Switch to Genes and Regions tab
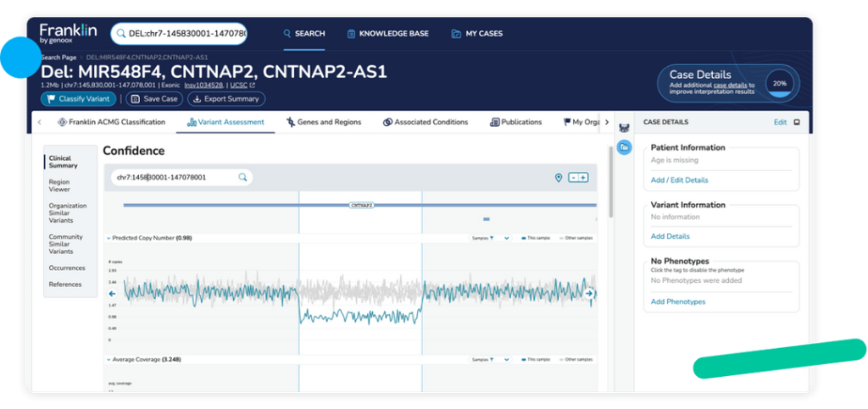Image resolution: width=868 pixels, height=409 pixels. pos(323,122)
